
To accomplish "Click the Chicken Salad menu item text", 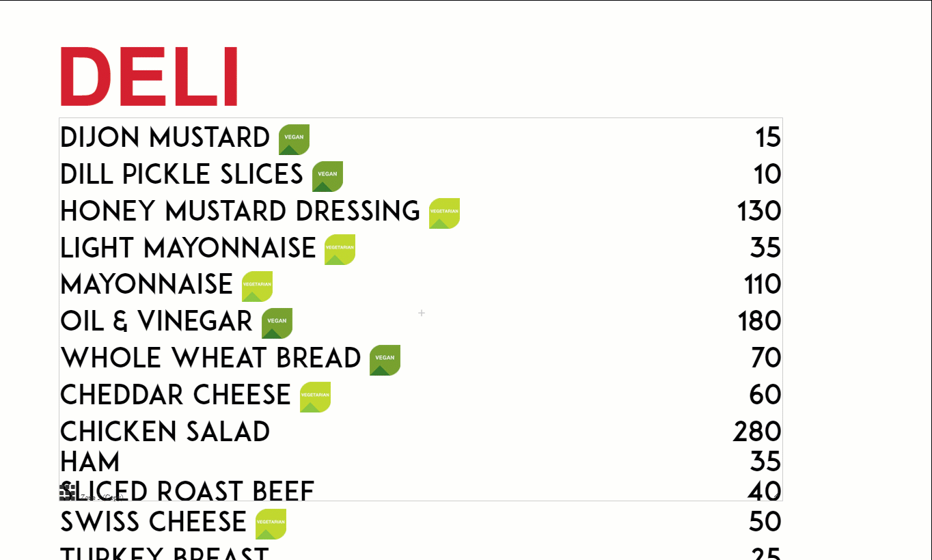I will [x=165, y=432].
